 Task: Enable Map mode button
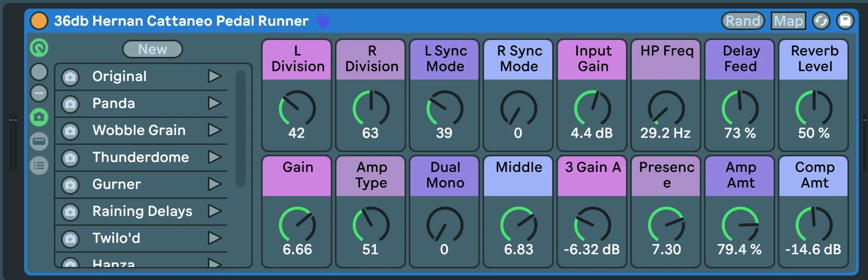click(788, 21)
